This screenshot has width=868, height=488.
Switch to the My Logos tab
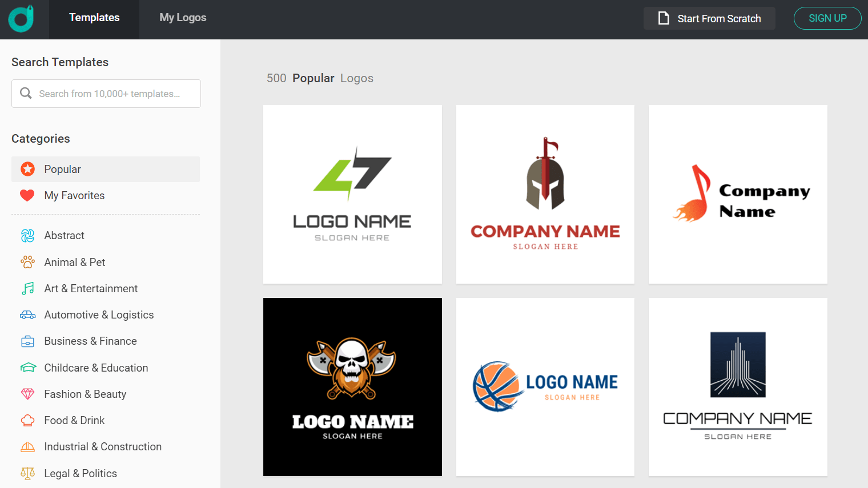tap(183, 17)
